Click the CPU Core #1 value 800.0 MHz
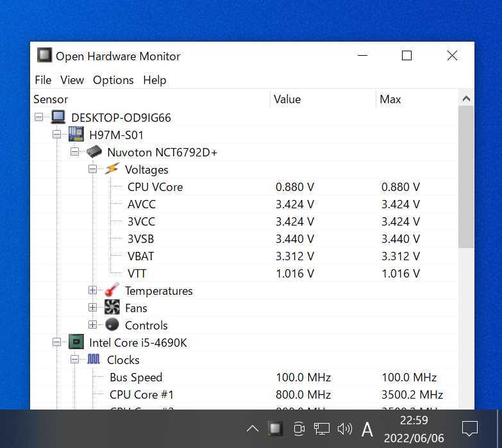The image size is (502, 448). (303, 395)
